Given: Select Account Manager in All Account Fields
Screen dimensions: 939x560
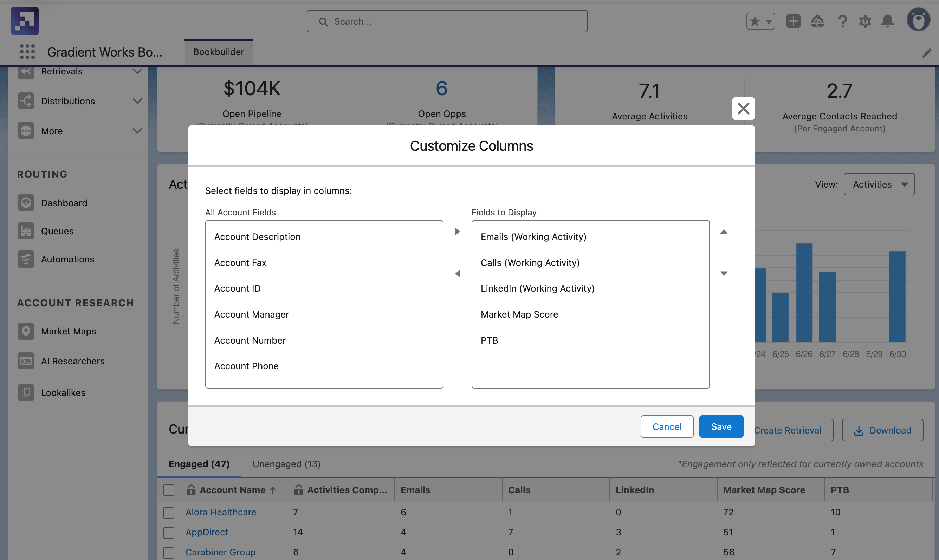Looking at the screenshot, I should [x=251, y=314].
